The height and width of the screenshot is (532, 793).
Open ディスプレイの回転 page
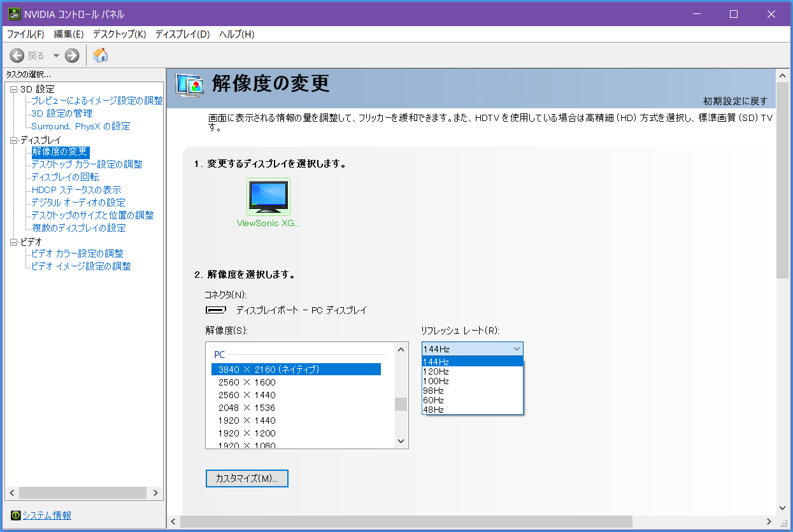65,177
